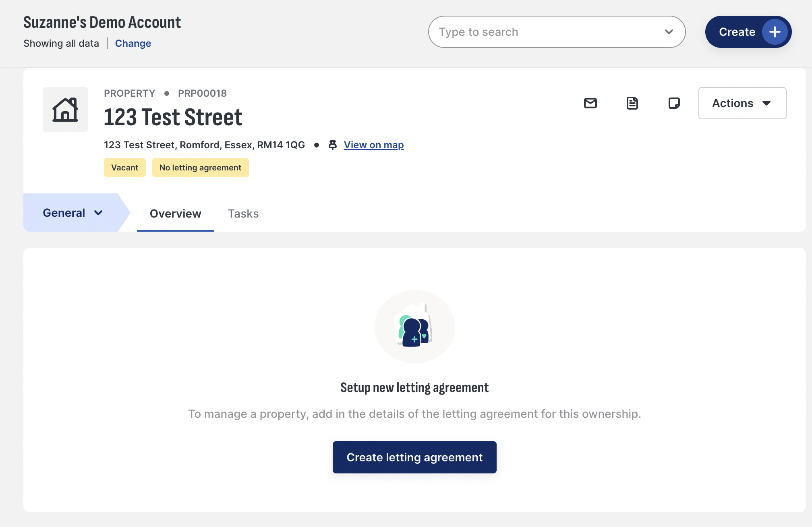Expand the General section menu

pyautogui.click(x=73, y=212)
